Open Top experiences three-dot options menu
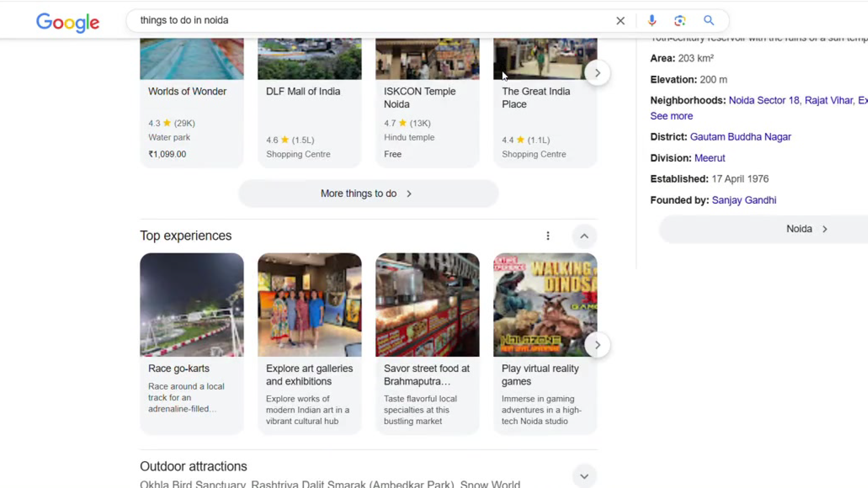 coord(548,236)
